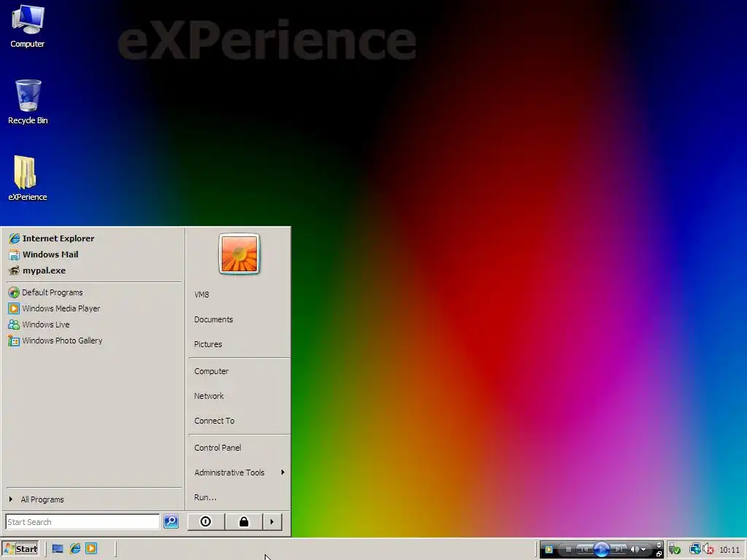Click Show Desktop in Quick Launch
The image size is (747, 560).
pos(58,549)
